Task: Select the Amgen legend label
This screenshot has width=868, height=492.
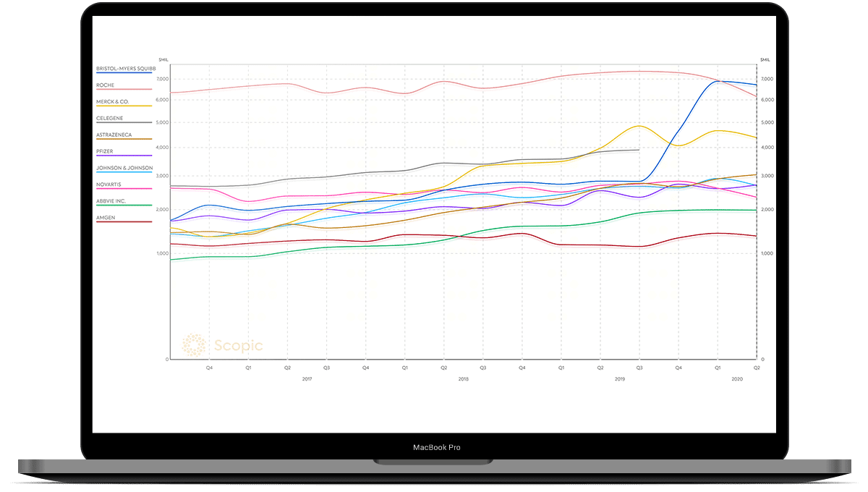Action: (106, 218)
